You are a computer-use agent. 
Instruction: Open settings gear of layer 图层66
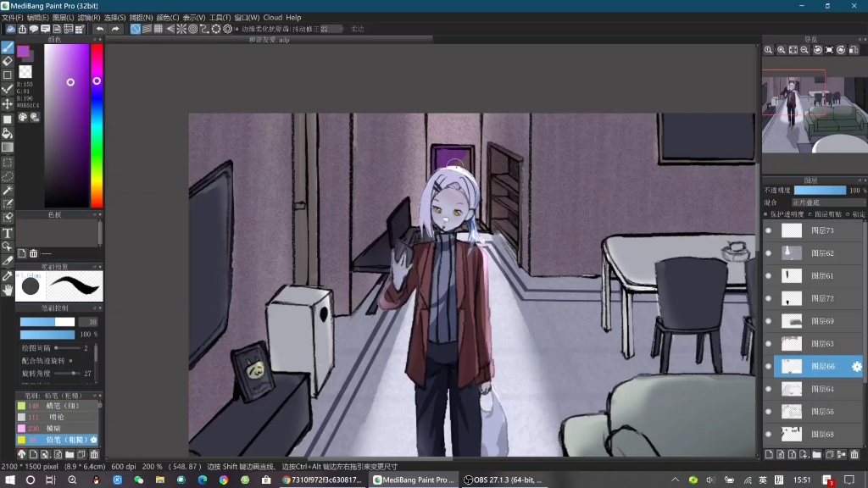[857, 367]
